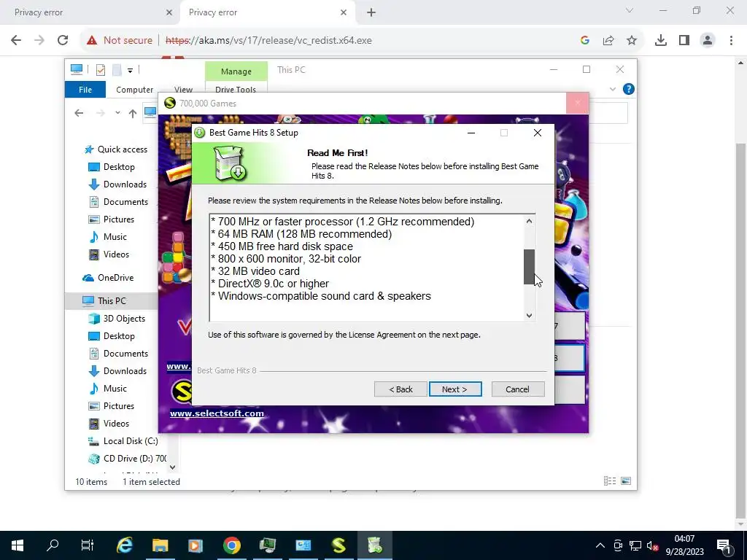Viewport: 747px width, 560px height.
Task: Click the muted volume tray icon
Action: pyautogui.click(x=653, y=545)
